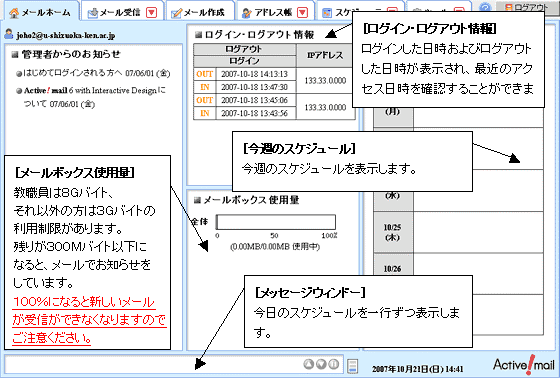560x378 pixels.
Task: Click the inbox icon on メール受信 tab
Action: coord(92,13)
